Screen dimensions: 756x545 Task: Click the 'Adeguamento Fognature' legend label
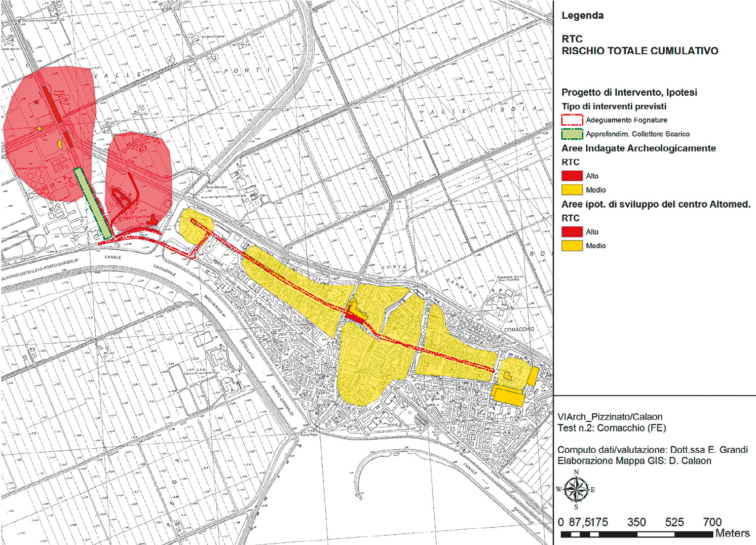click(627, 120)
